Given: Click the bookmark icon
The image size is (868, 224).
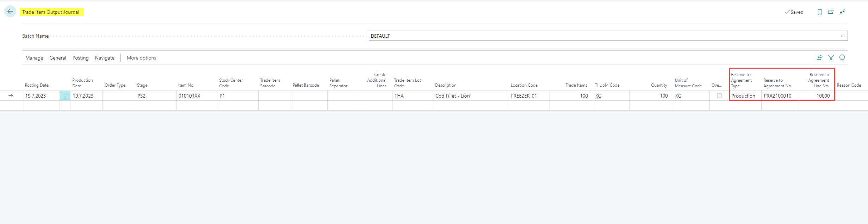Looking at the screenshot, I should (819, 12).
